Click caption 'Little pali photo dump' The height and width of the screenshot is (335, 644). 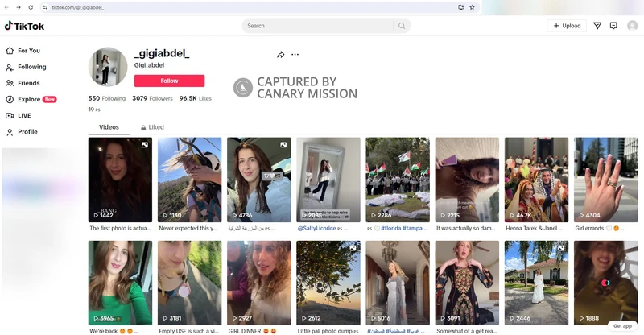(x=325, y=331)
